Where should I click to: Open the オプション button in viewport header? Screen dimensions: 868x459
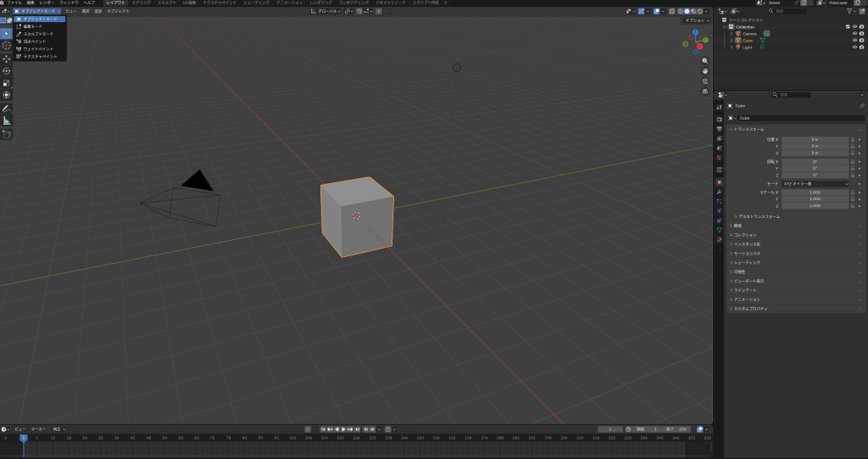pyautogui.click(x=695, y=20)
